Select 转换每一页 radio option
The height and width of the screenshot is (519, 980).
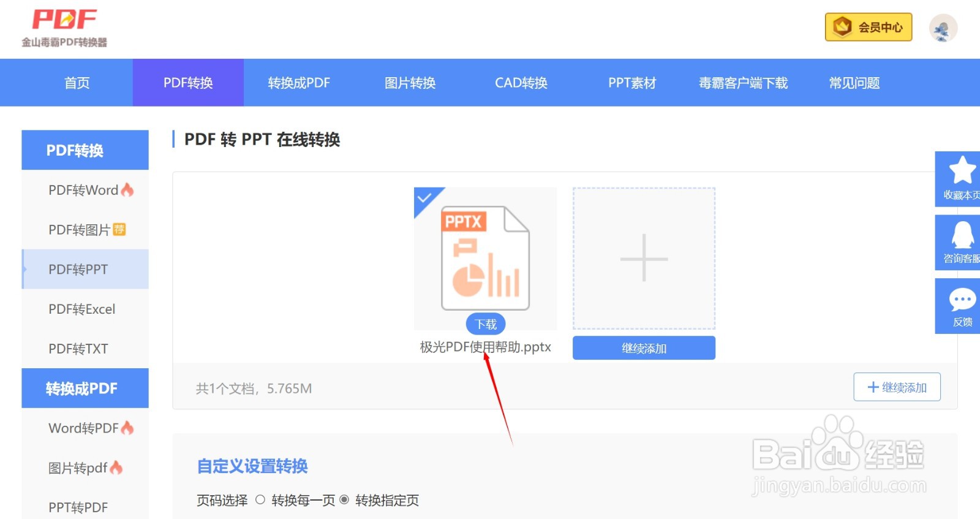(260, 500)
